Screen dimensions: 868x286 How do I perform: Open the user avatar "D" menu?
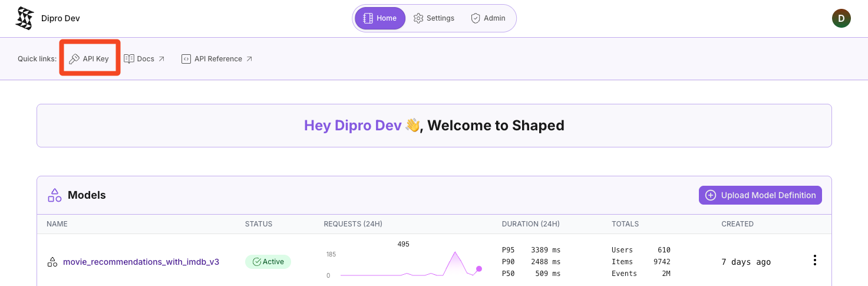pos(841,18)
